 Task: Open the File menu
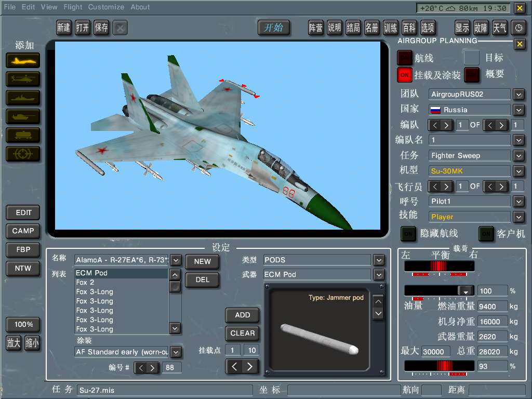tap(10, 7)
